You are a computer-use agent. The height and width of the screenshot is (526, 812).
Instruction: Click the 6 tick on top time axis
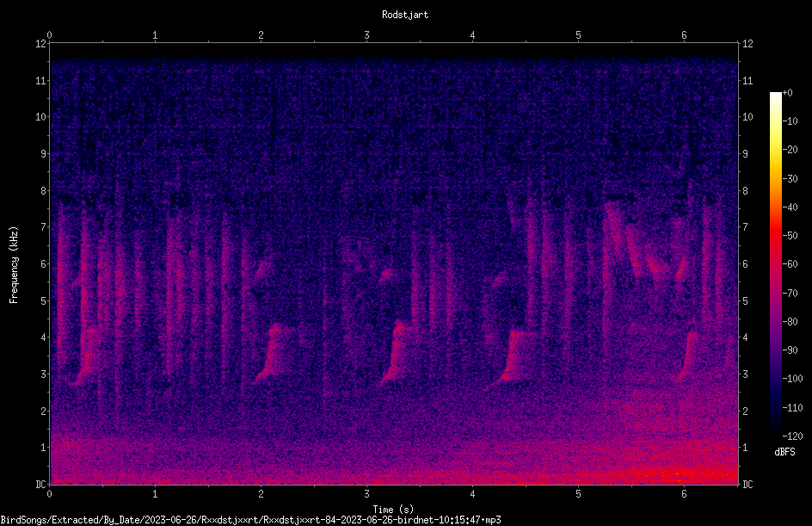[684, 35]
